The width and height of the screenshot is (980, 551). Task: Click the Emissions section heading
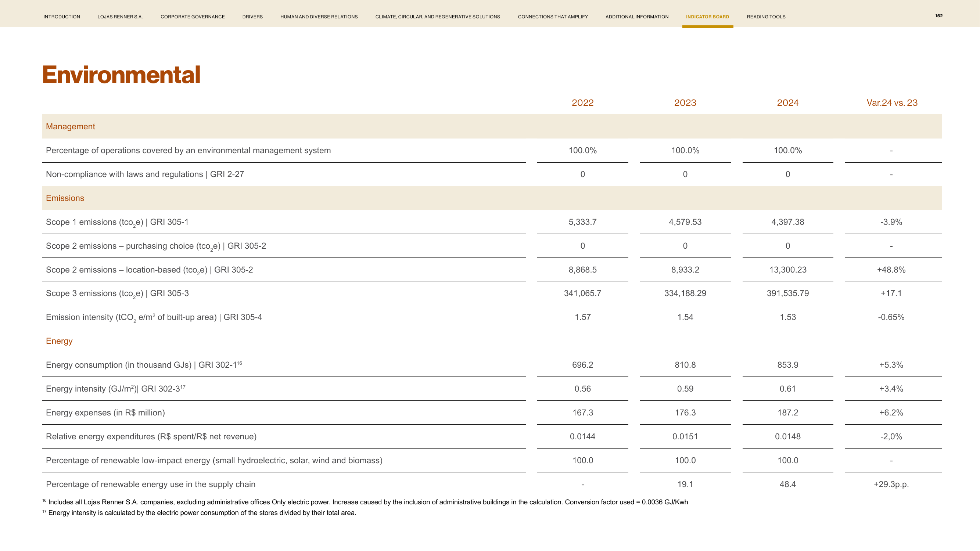pos(65,198)
